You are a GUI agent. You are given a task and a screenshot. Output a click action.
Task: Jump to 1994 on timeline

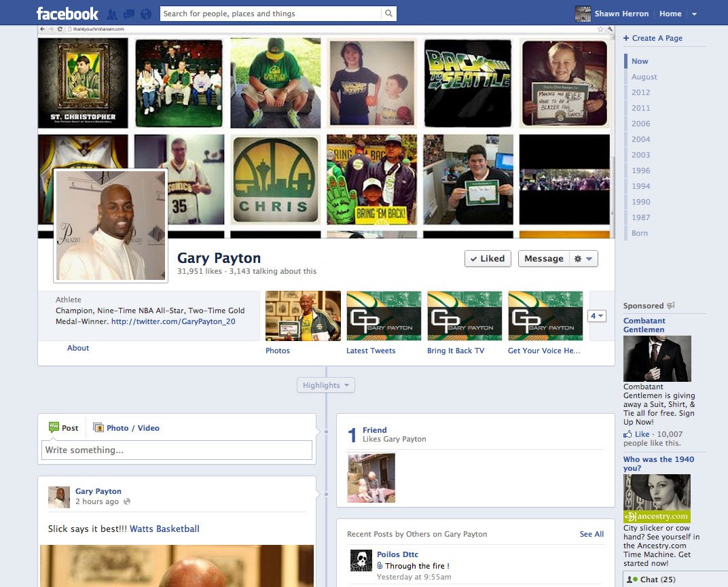pos(640,186)
